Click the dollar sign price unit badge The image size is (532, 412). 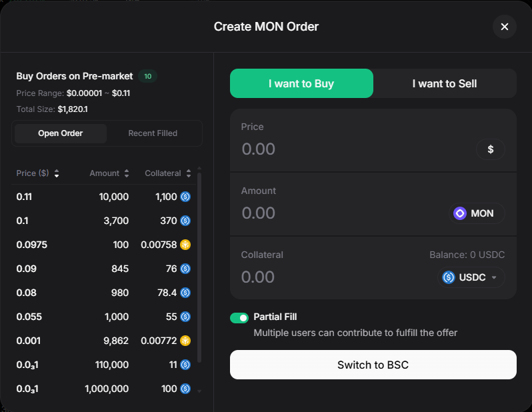pyautogui.click(x=490, y=149)
